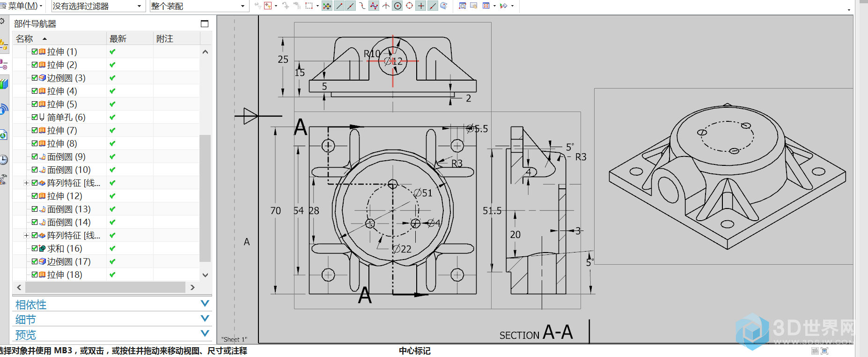The height and width of the screenshot is (357, 868).
Task: Toggle Control Point snap icon
Action: (x=362, y=6)
